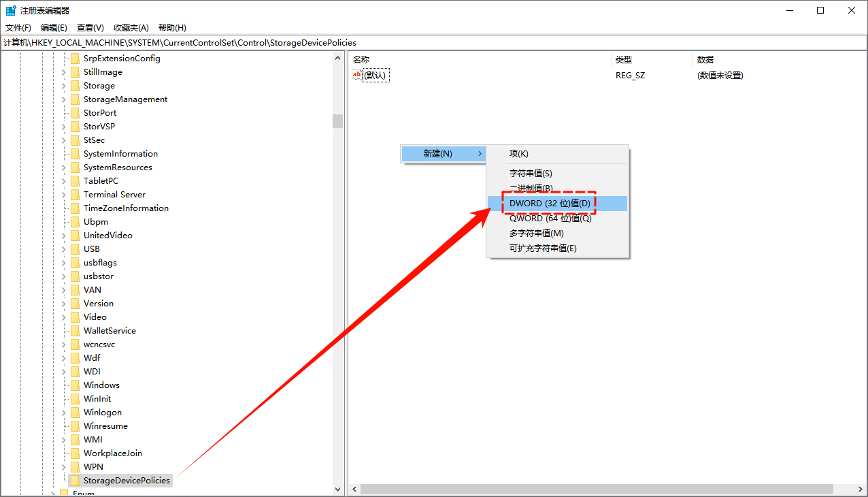Select QWORD (64 位)值(Q) option
868x497 pixels.
(550, 219)
